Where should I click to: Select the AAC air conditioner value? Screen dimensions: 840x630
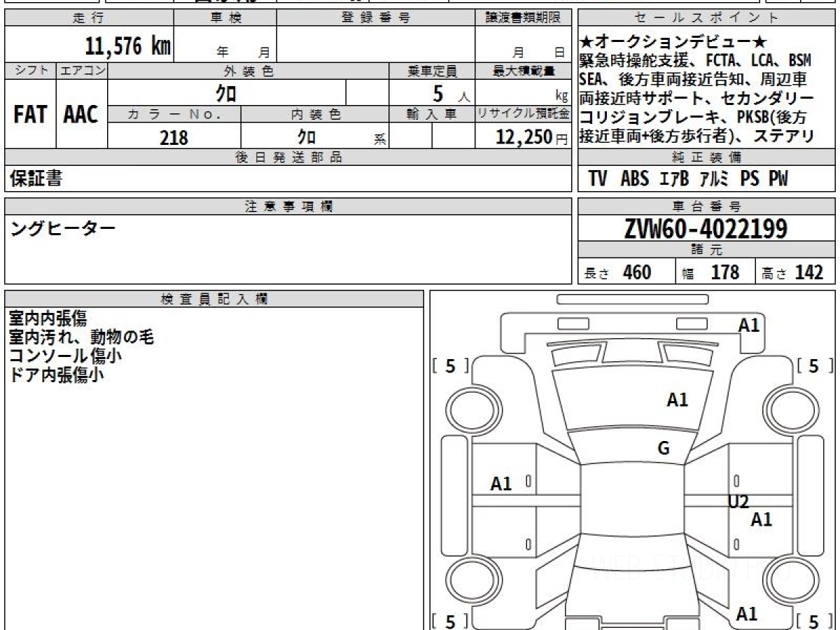(81, 115)
